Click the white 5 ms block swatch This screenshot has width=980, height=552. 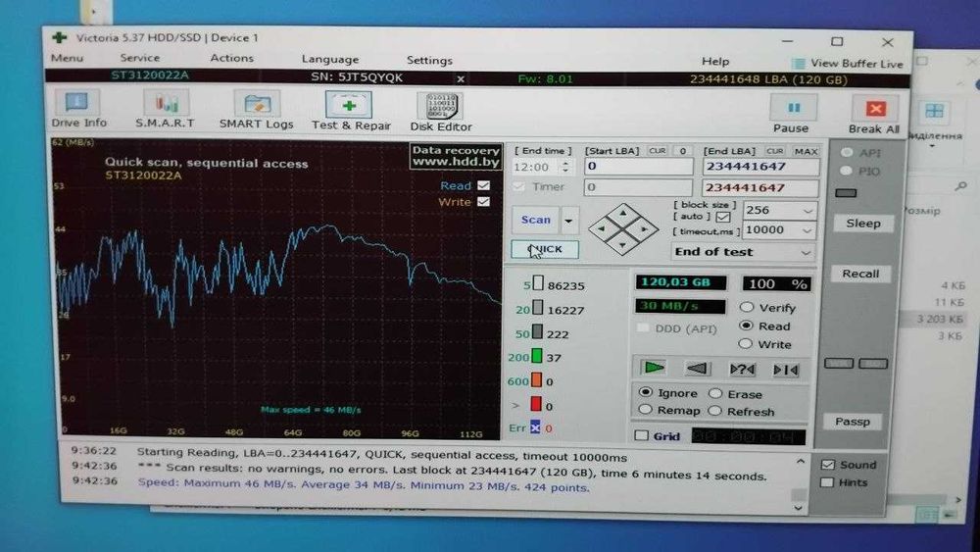coord(538,283)
